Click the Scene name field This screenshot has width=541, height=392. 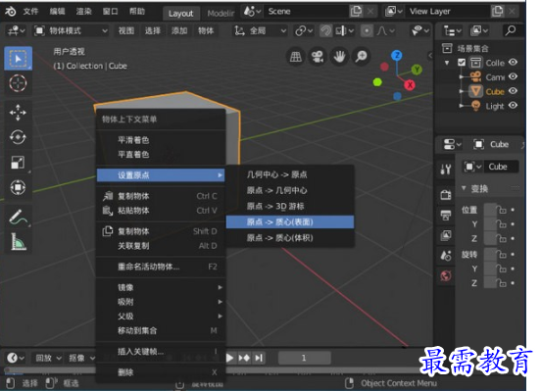pyautogui.click(x=306, y=12)
